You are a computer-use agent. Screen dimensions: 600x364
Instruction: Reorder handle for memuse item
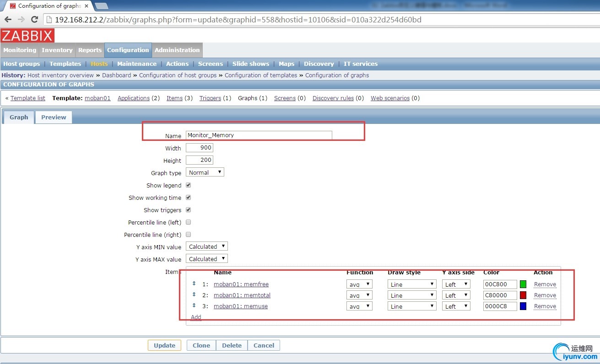coord(194,305)
